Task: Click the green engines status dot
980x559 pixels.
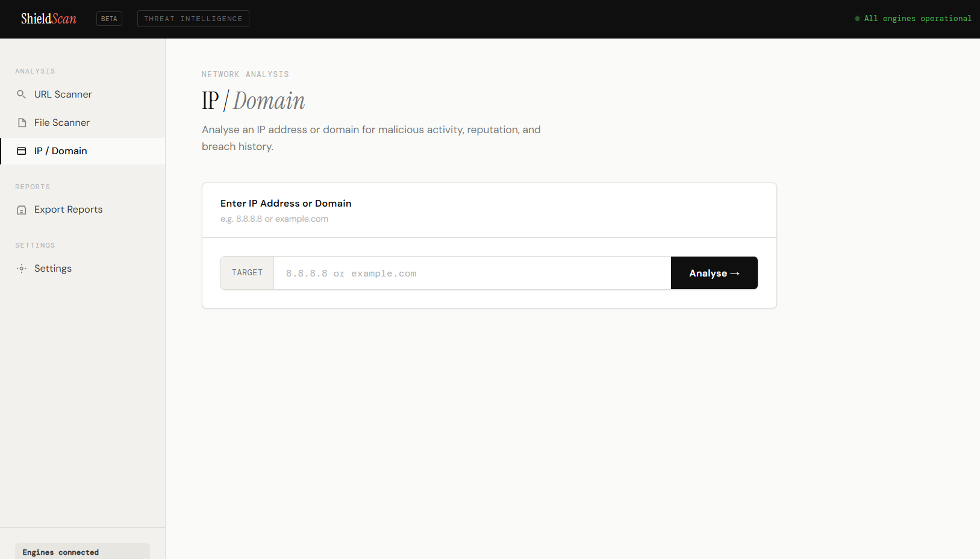Action: [x=857, y=19]
